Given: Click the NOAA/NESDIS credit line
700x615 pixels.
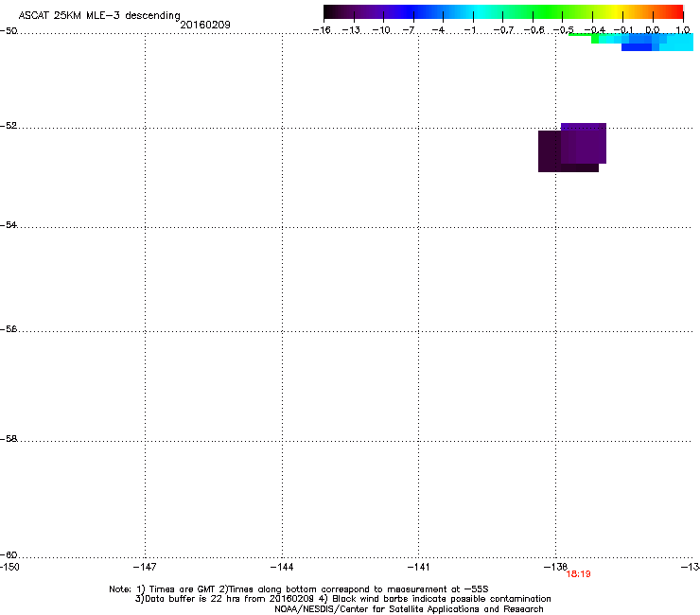Looking at the screenshot, I should click(409, 609).
